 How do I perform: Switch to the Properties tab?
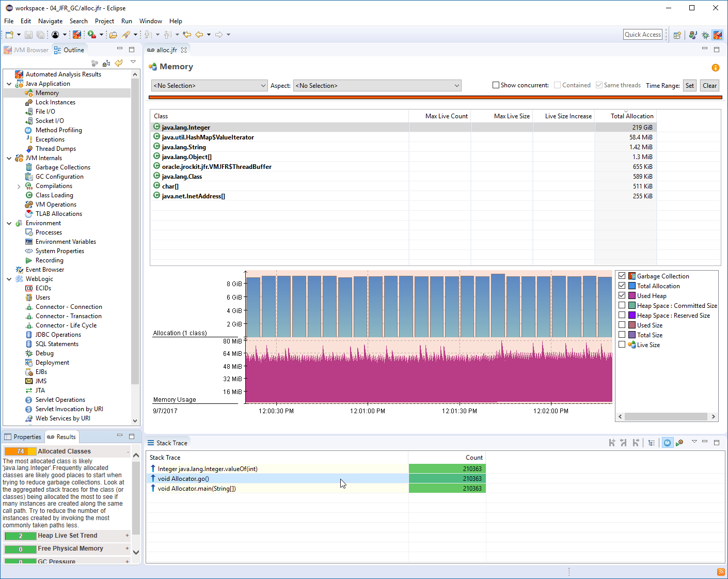pyautogui.click(x=23, y=437)
